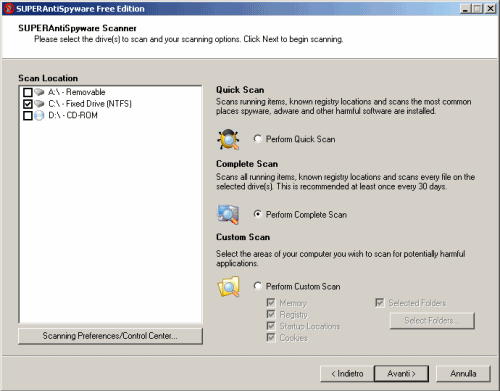This screenshot has width=500, height=391.
Task: Toggle the Registry checkbox
Action: (x=271, y=314)
